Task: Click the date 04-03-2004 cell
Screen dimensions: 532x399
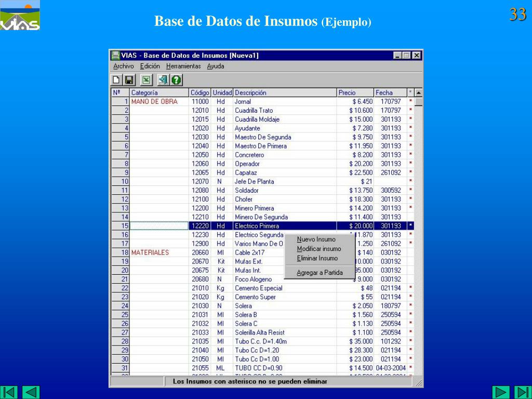Action: (x=390, y=368)
